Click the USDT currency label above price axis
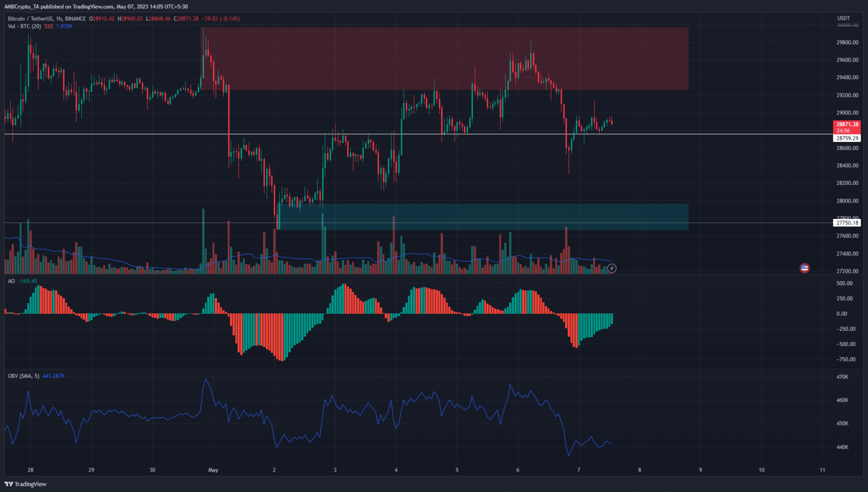The height and width of the screenshot is (492, 868). point(843,18)
